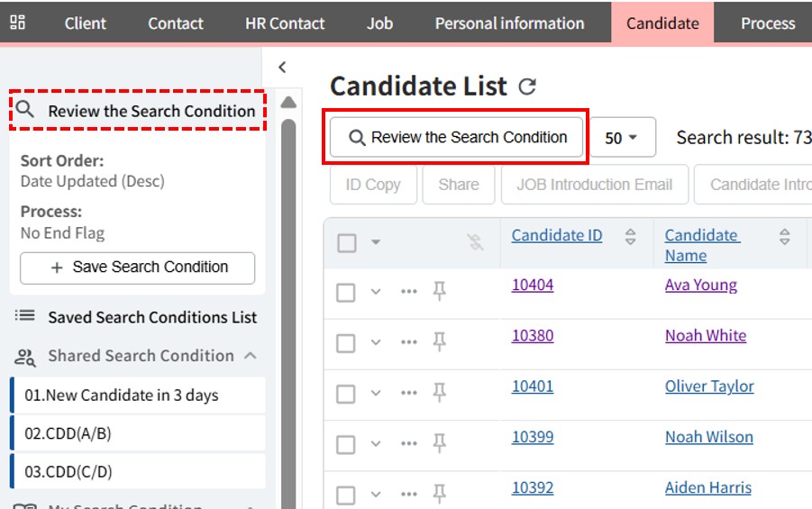The height and width of the screenshot is (509, 812).
Task: Expand the row chevron for Oliver Taylor
Action: pos(377,393)
